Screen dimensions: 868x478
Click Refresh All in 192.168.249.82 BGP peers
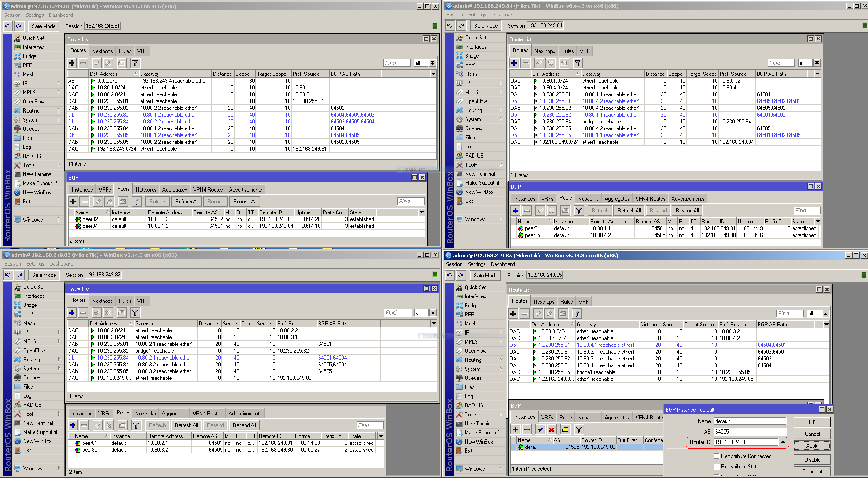(186, 425)
